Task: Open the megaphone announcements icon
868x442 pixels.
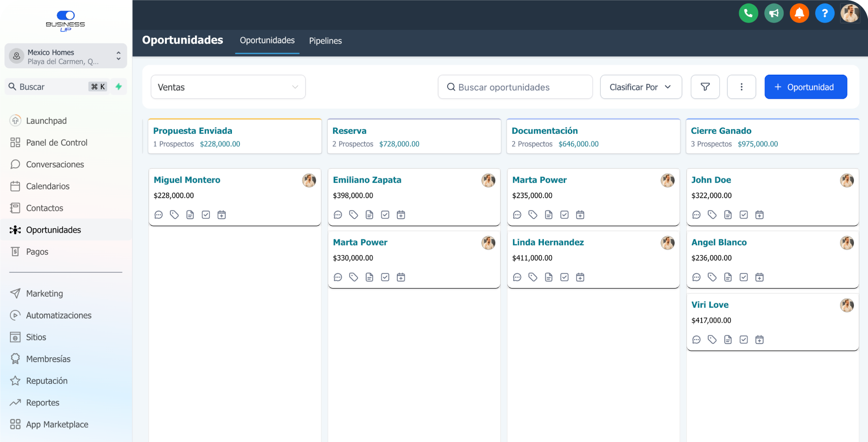Action: (x=774, y=13)
